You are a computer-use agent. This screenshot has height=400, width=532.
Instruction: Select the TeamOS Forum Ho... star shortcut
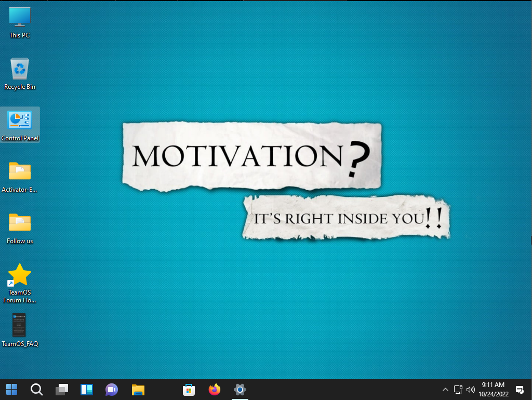point(19,283)
